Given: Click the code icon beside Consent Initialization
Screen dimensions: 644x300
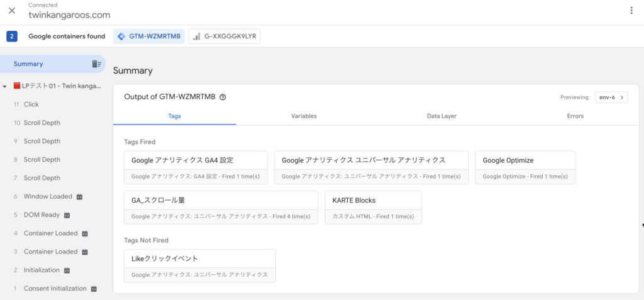Looking at the screenshot, I should 94,289.
